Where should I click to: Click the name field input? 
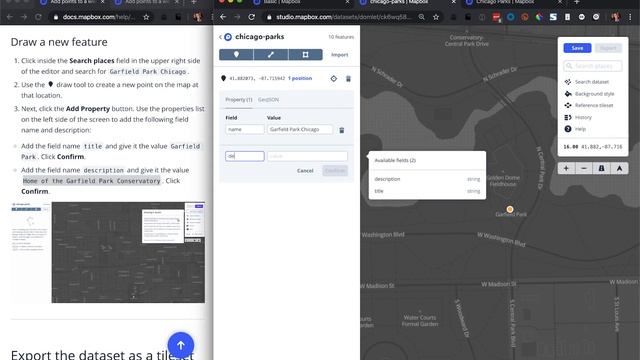pyautogui.click(x=244, y=129)
